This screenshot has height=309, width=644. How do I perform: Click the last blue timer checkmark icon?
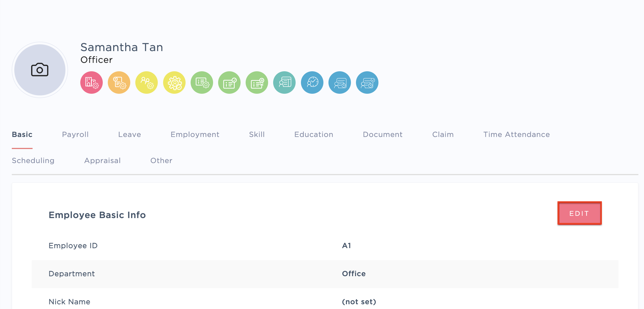[367, 83]
